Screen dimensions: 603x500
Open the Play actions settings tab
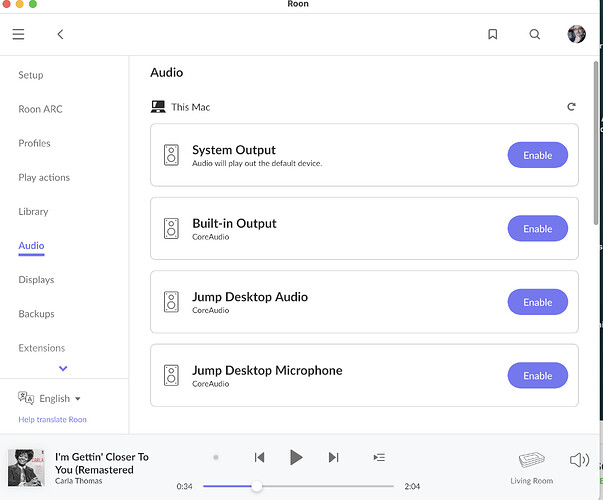(x=44, y=177)
